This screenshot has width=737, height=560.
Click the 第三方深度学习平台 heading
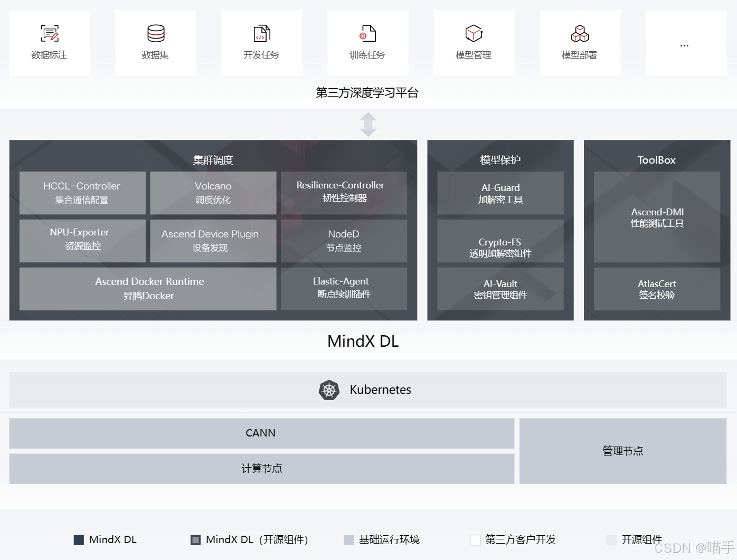tap(367, 93)
